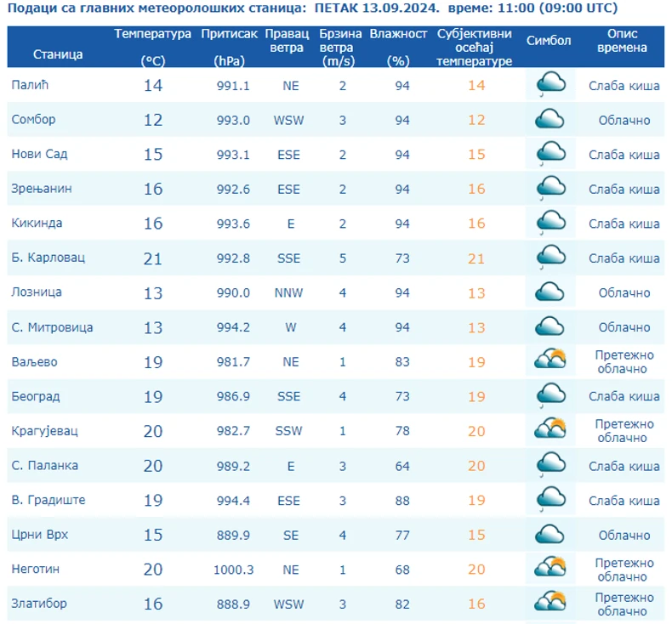Click the Опис времена column header
The image size is (672, 624).
(x=622, y=40)
